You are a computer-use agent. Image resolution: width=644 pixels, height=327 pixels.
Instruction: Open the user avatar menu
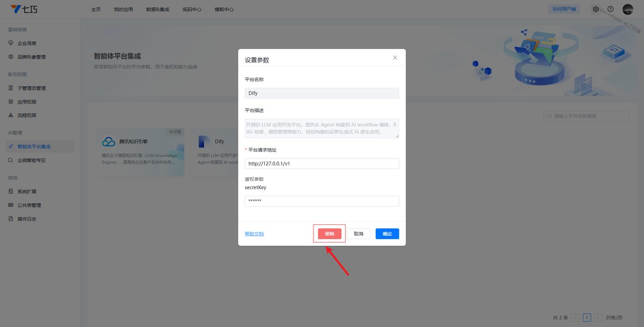point(627,9)
